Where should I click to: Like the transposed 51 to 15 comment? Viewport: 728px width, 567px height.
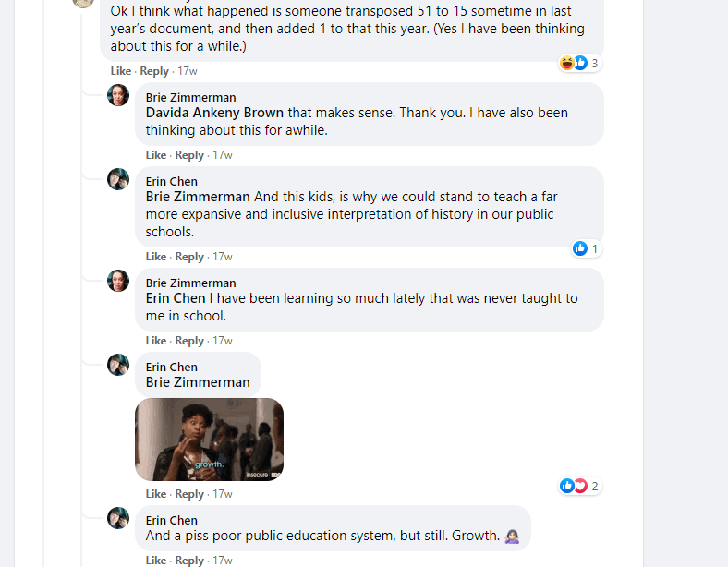(121, 71)
